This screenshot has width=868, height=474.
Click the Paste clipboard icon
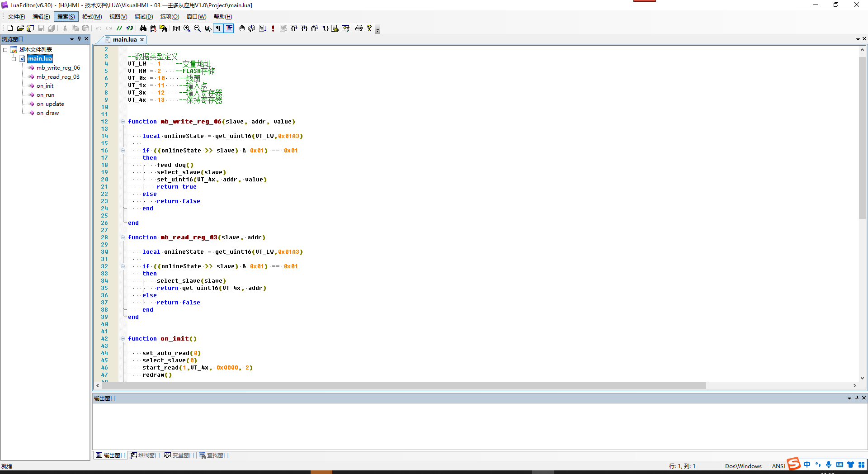pyautogui.click(x=86, y=28)
